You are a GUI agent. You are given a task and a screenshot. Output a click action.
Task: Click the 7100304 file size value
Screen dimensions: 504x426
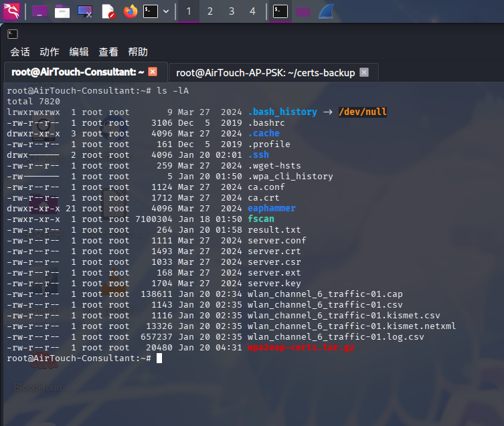point(154,219)
